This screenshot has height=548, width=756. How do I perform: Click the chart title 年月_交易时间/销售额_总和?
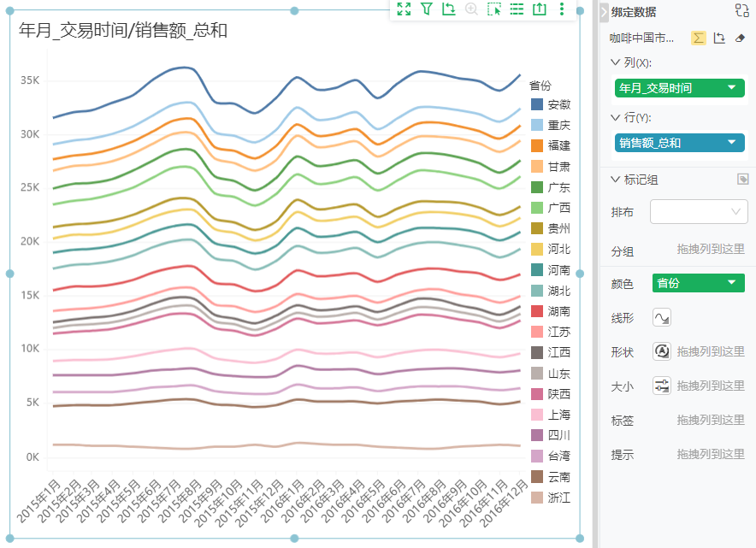(x=123, y=31)
